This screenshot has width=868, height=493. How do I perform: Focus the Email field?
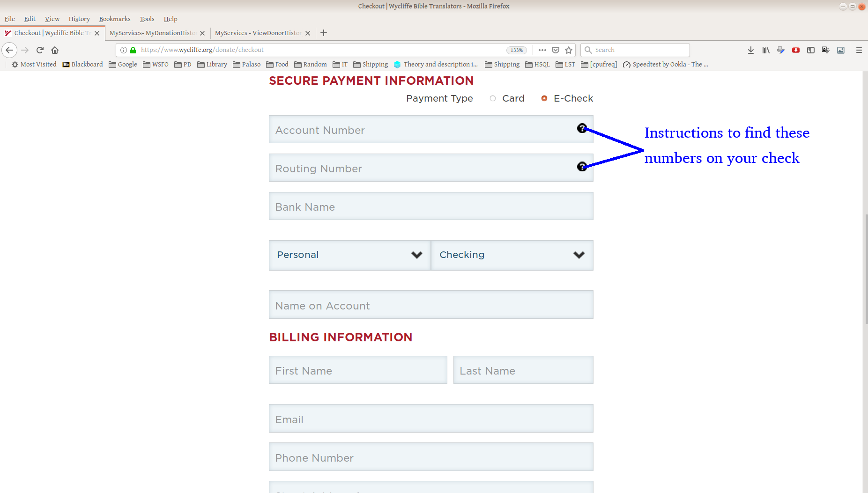point(431,419)
